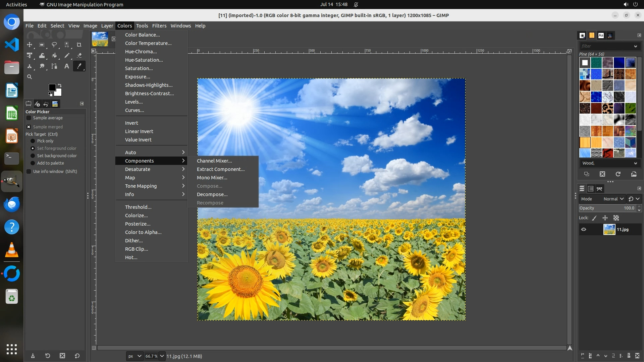Screen dimensions: 644x362
Task: Select the Bucket Fill tool
Action: [x=54, y=56]
